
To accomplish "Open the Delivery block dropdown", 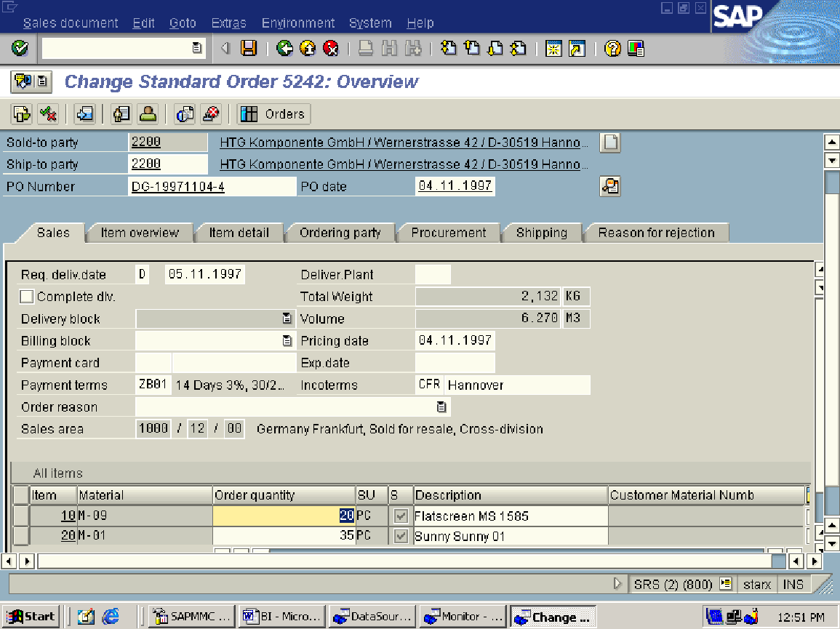I will tap(287, 318).
